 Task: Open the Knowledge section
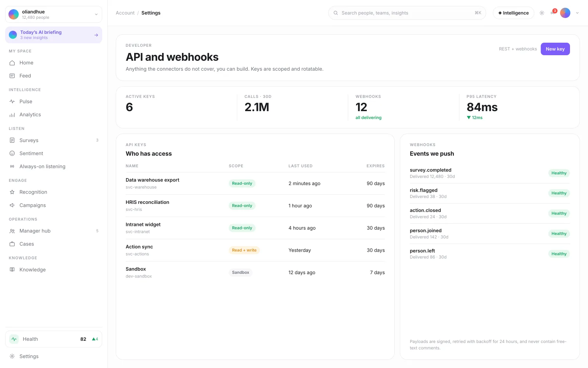pos(54,270)
